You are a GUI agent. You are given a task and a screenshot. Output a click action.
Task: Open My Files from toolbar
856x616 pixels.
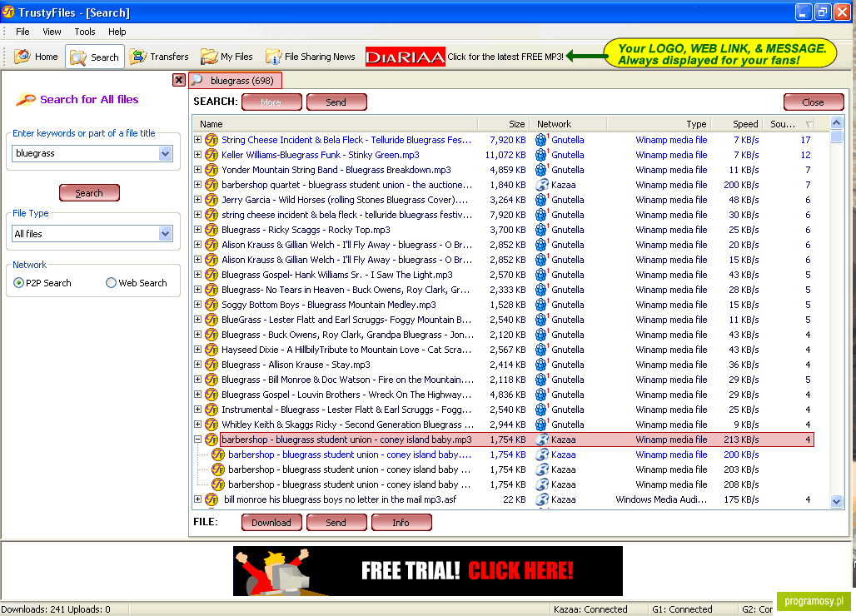point(226,57)
